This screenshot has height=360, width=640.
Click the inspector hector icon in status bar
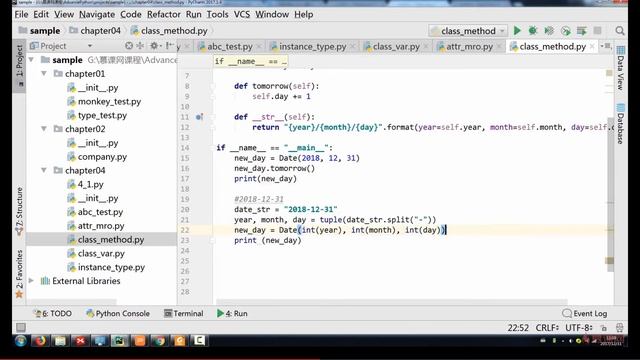[x=620, y=328]
